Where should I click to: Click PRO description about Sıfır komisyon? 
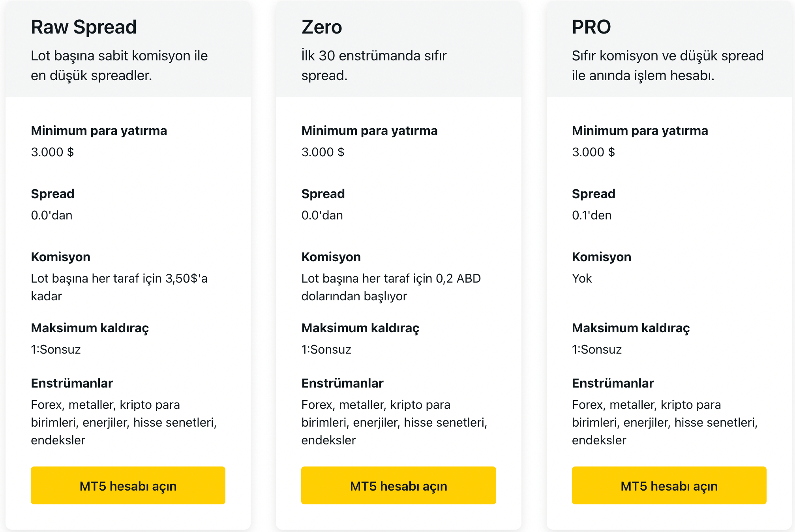(x=667, y=66)
